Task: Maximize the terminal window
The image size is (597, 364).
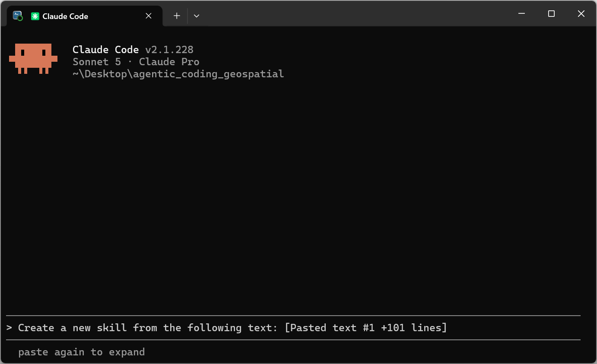Action: coord(551,14)
